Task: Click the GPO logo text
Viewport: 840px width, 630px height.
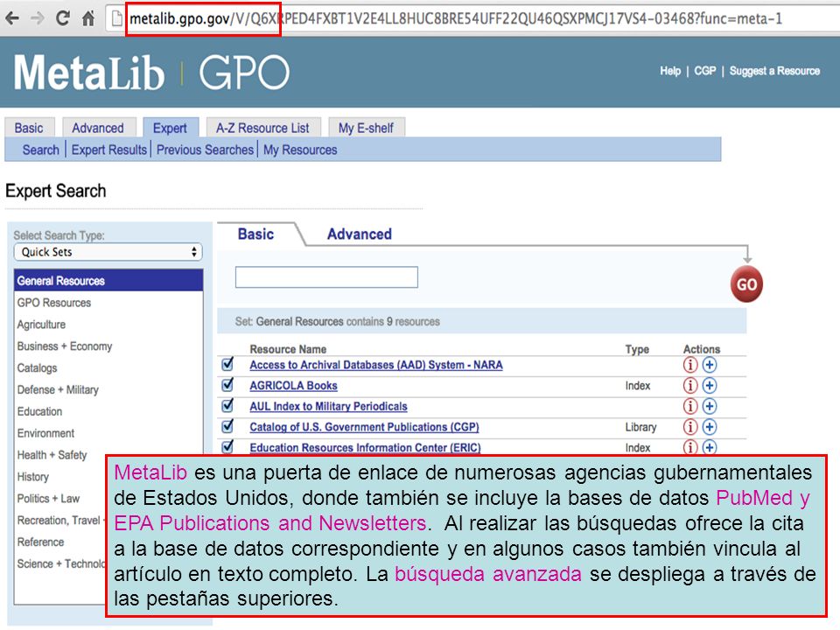Action: point(244,73)
